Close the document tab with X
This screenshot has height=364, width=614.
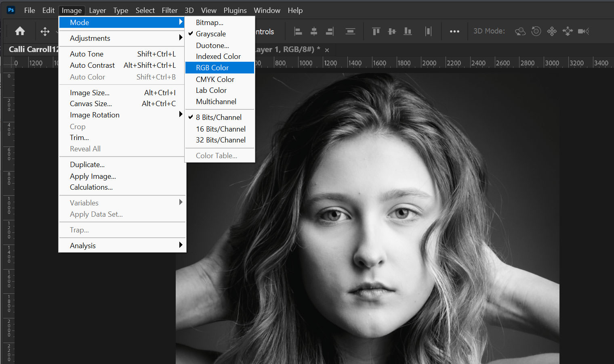(327, 50)
